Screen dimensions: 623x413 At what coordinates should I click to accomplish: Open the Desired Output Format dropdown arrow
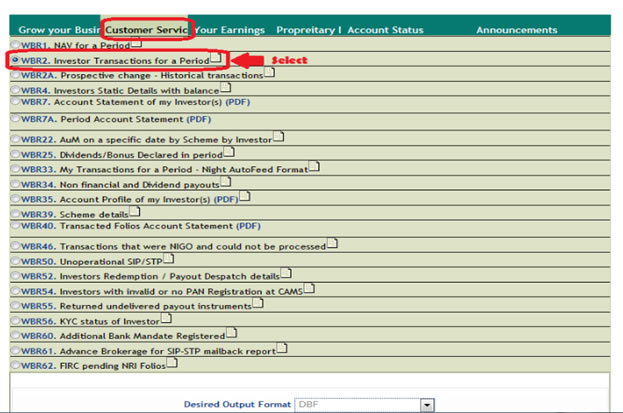pos(427,405)
